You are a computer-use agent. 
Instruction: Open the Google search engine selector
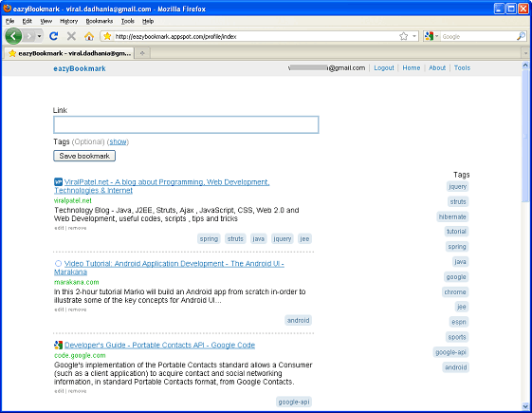431,36
